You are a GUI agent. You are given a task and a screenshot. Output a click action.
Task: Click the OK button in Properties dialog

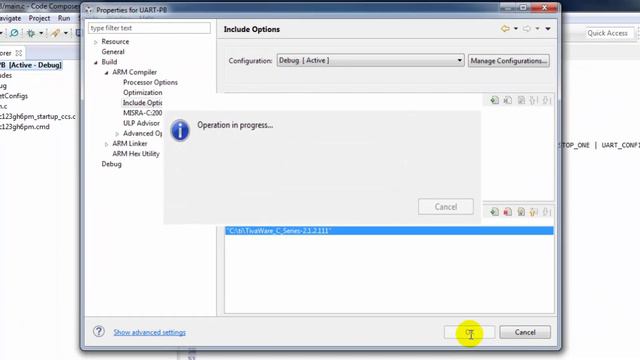tap(469, 332)
